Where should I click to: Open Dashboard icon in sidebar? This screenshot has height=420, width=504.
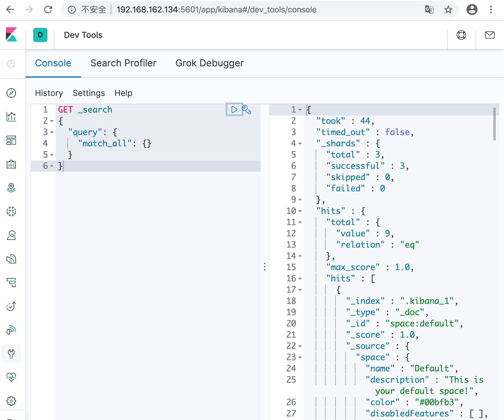pyautogui.click(x=11, y=140)
